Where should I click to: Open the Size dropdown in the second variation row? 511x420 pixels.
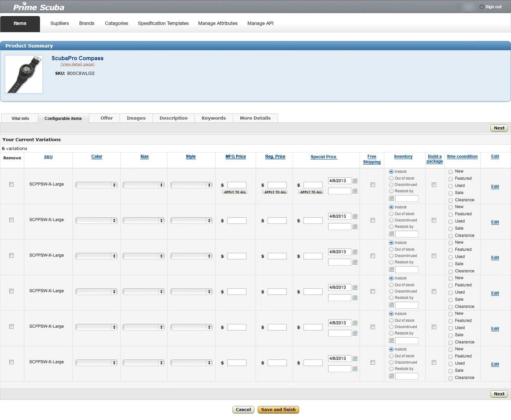[x=143, y=221]
